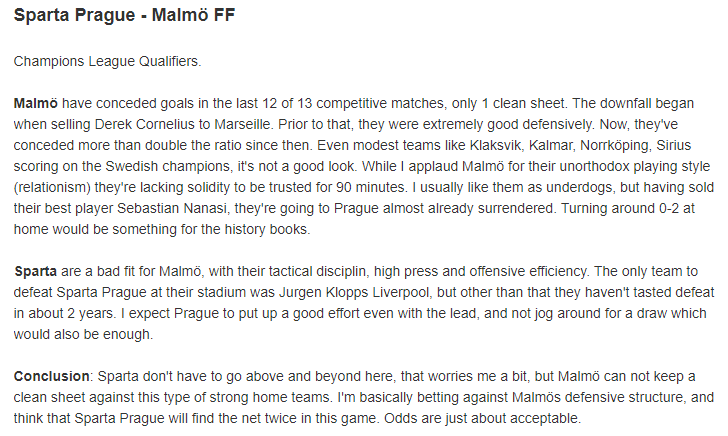728x436 pixels.
Task: Click the word (relationism) in parentheses
Action: pyautogui.click(x=52, y=187)
